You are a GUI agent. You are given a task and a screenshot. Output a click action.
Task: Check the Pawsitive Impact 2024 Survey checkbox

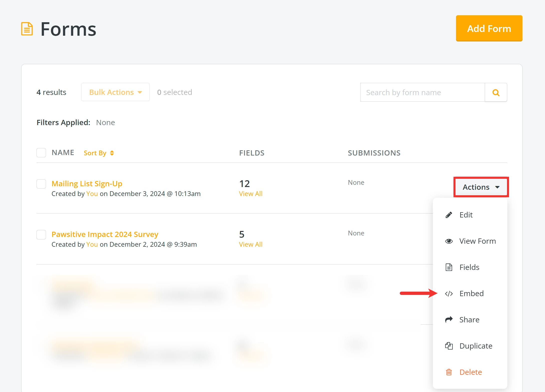point(41,235)
